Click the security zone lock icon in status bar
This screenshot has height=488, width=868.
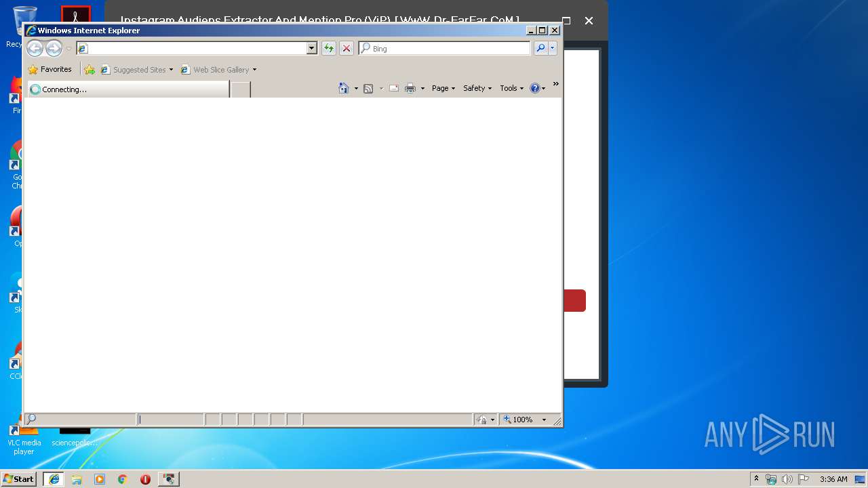[x=481, y=420]
